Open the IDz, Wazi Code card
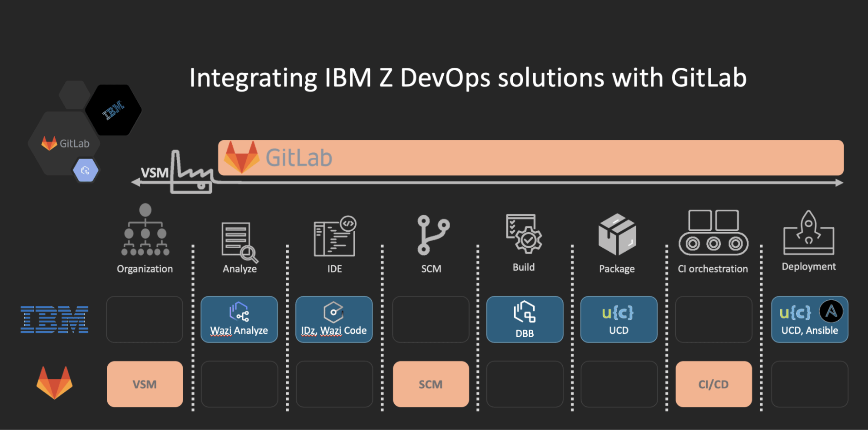The height and width of the screenshot is (430, 868). pyautogui.click(x=334, y=319)
